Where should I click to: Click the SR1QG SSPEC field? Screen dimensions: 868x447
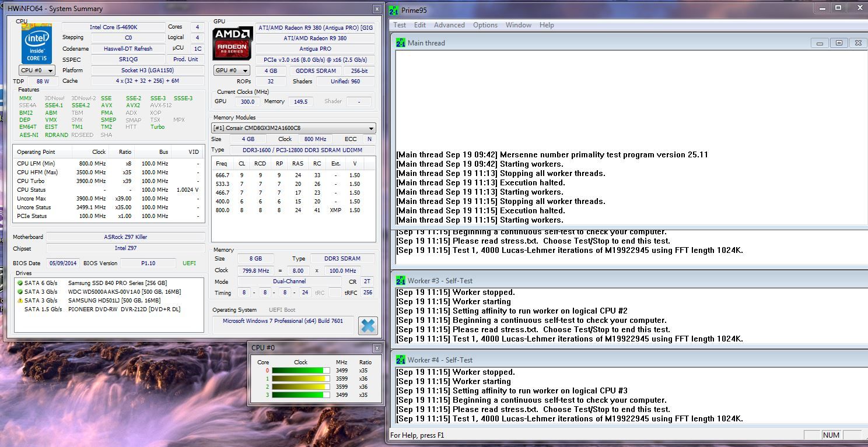127,59
